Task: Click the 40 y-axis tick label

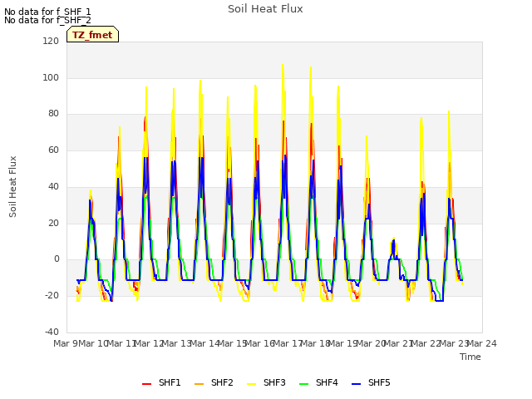Action: pos(53,186)
